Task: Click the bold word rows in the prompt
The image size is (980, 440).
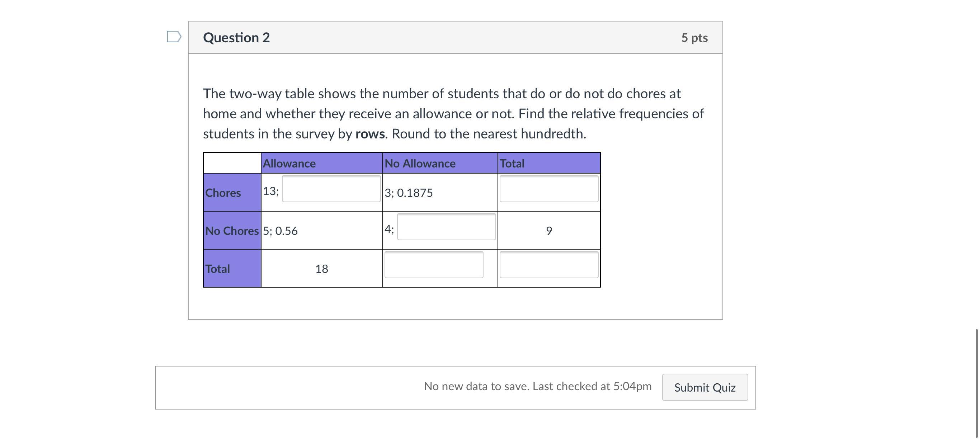Action: (370, 134)
